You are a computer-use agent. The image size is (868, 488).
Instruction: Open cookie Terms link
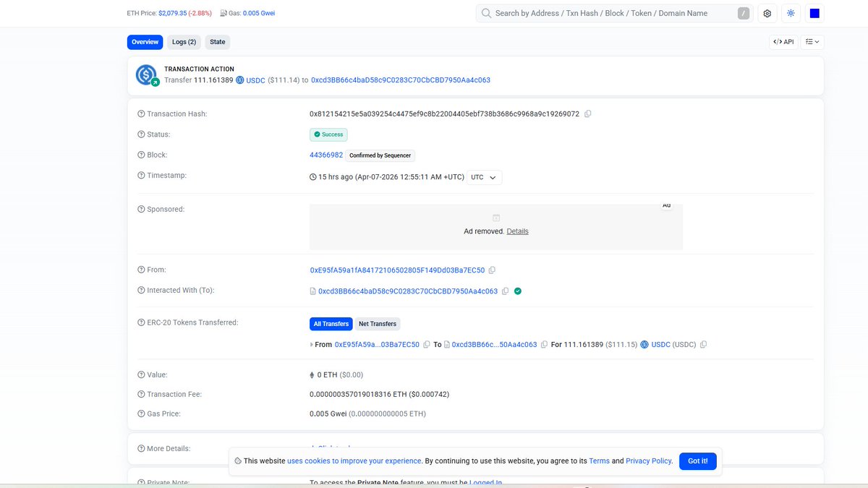click(x=599, y=461)
